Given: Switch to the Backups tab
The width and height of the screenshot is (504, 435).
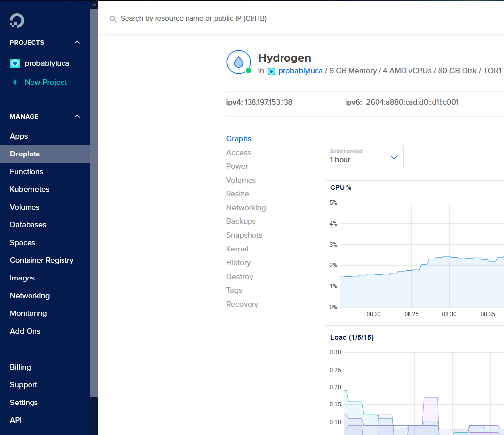Looking at the screenshot, I should coord(241,221).
